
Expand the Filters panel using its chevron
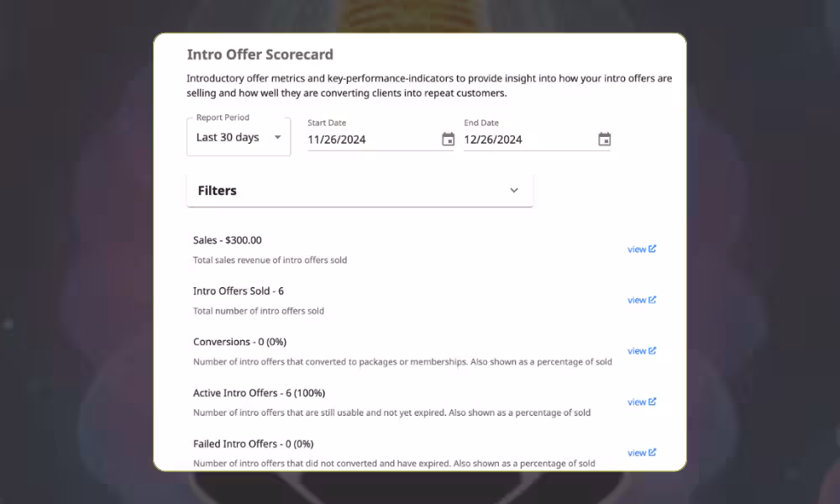(x=514, y=191)
